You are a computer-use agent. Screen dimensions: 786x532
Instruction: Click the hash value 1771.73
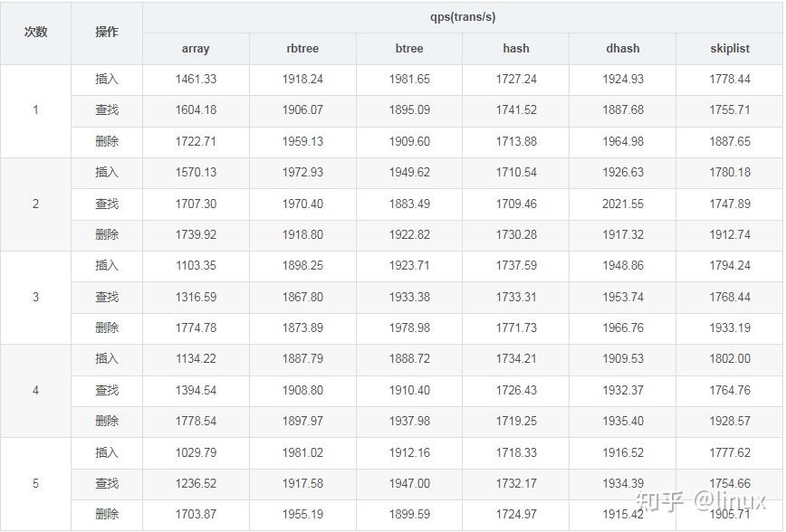tap(516, 328)
